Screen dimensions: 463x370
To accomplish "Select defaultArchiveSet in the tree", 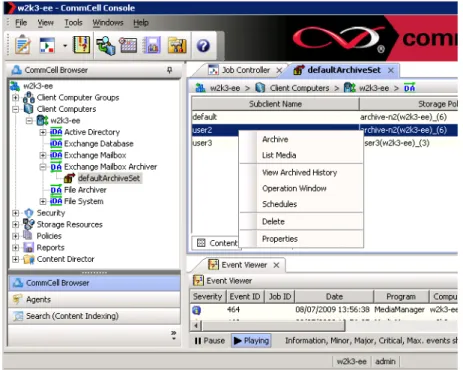I will [109, 178].
